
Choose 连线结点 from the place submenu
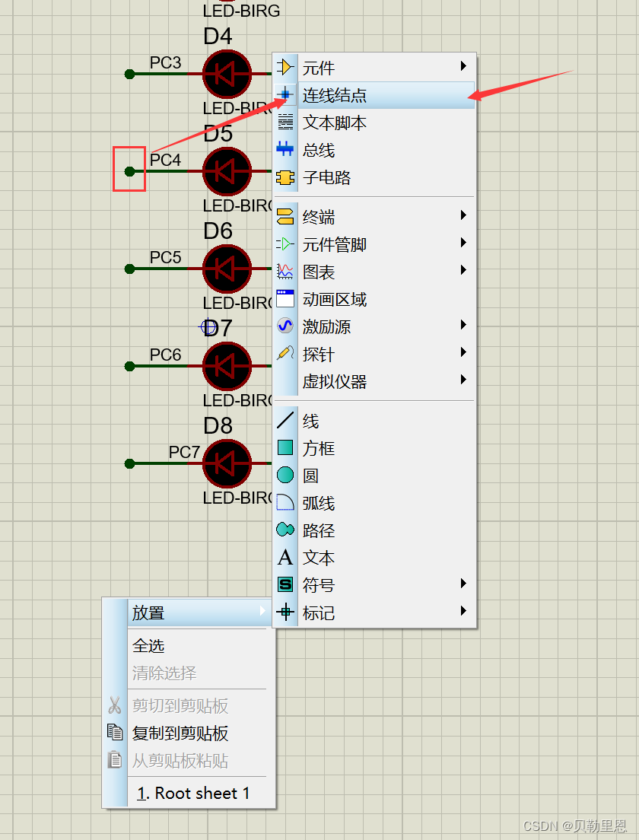(x=374, y=95)
